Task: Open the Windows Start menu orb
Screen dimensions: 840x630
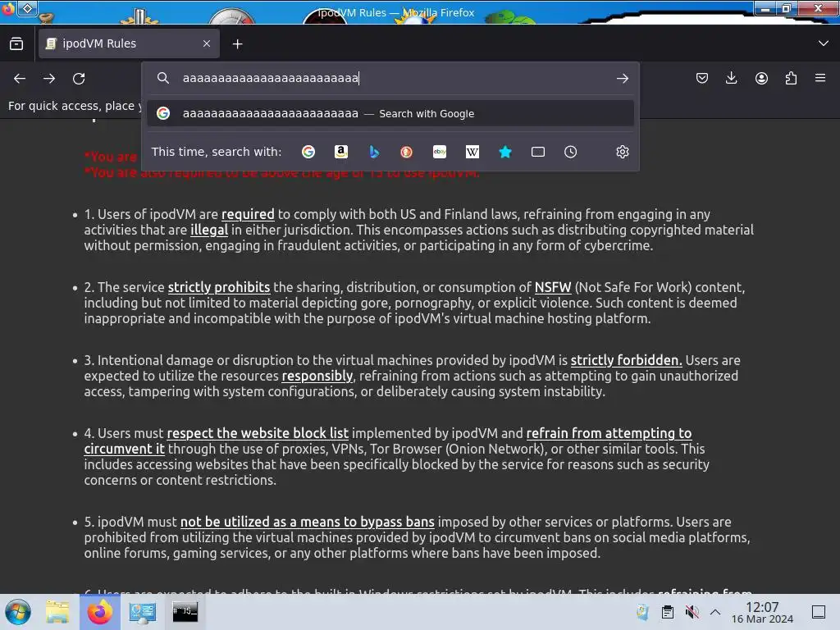Action: click(x=18, y=612)
